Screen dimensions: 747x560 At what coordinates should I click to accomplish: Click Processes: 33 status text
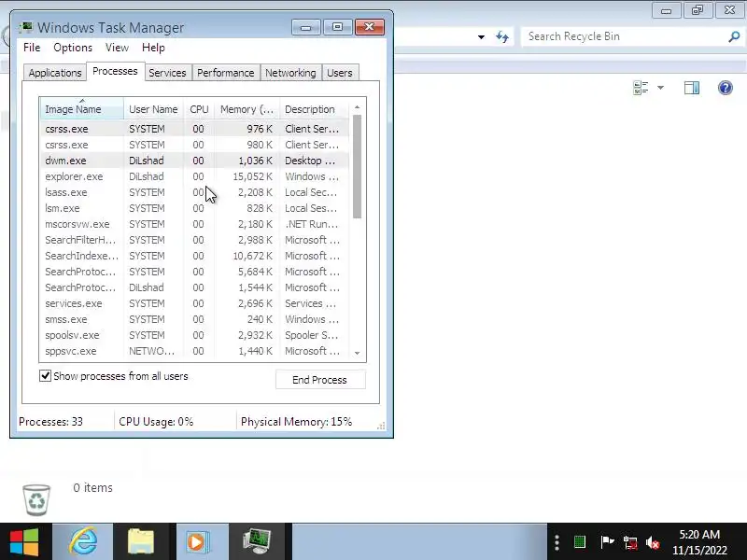[x=50, y=422]
